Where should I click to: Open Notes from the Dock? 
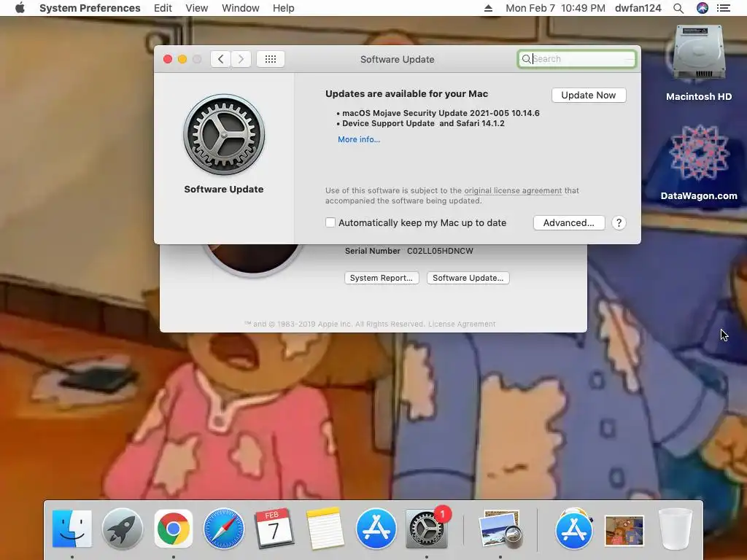[x=325, y=529]
